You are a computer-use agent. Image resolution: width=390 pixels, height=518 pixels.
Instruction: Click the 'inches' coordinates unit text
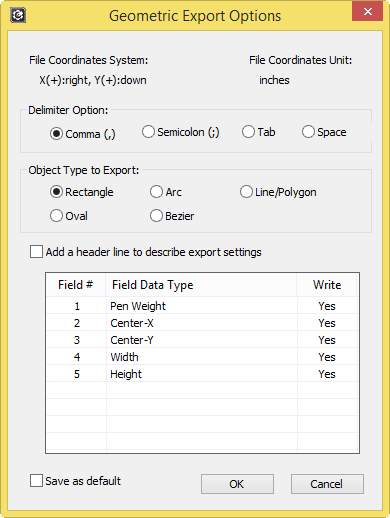pos(274,80)
